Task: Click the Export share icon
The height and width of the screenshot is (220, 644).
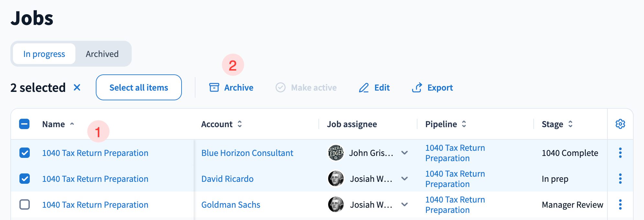Action: [x=417, y=87]
